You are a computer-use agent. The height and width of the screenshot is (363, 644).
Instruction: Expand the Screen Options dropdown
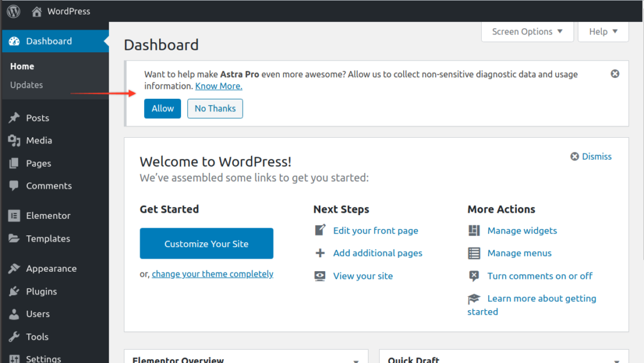(x=528, y=31)
